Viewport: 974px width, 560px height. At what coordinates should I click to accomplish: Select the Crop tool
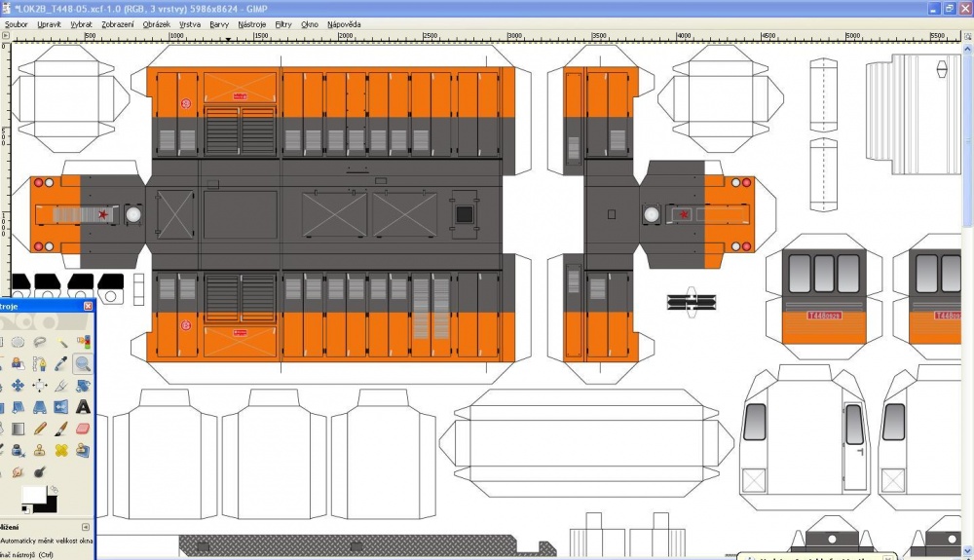coord(60,386)
